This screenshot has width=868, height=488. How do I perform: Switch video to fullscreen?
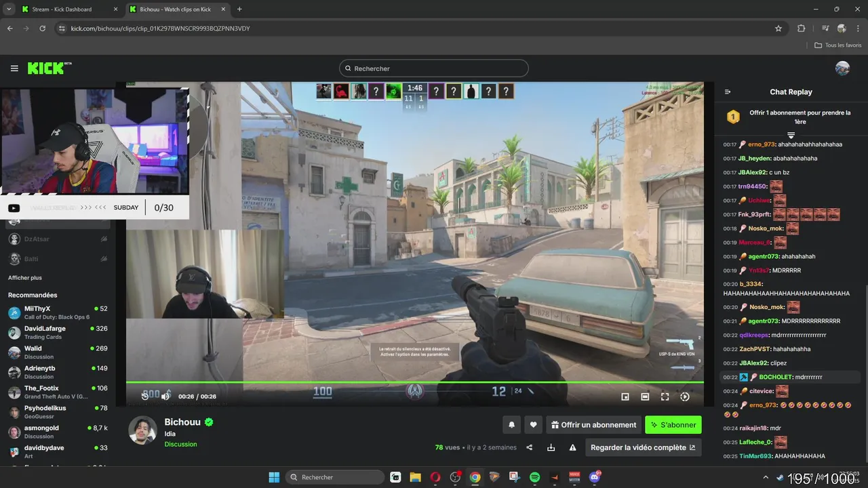665,396
